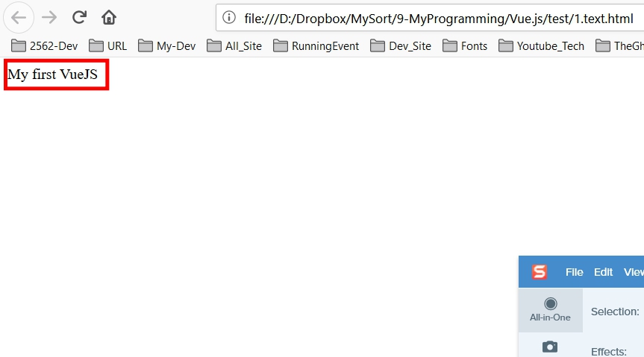Open the Snagit Edit menu

pyautogui.click(x=604, y=272)
